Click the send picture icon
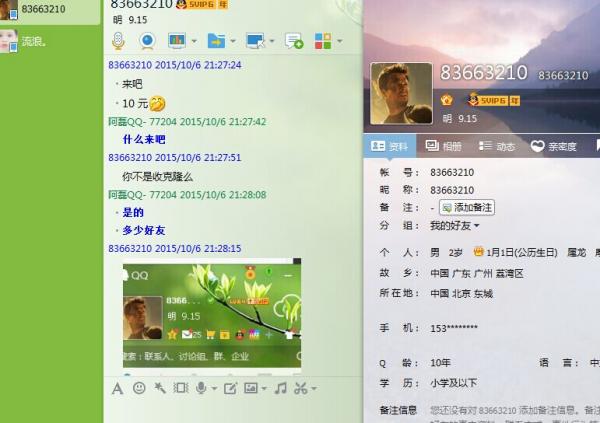The width and height of the screenshot is (600, 423). [251, 388]
